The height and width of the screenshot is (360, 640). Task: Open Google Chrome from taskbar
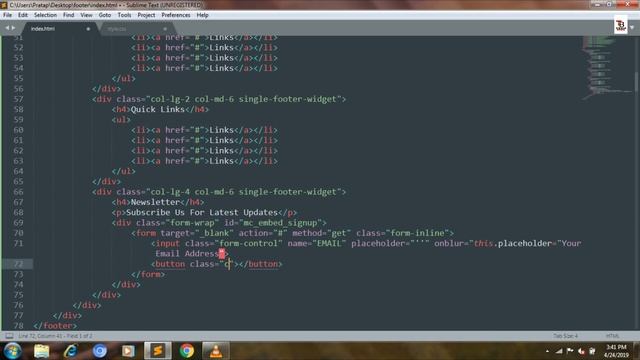(x=187, y=351)
